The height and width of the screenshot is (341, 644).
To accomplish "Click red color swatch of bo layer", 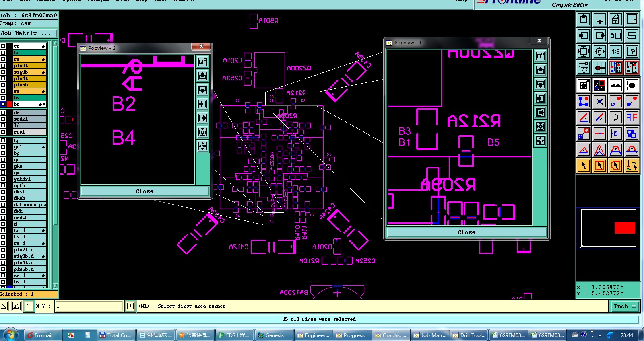I will tap(10, 104).
